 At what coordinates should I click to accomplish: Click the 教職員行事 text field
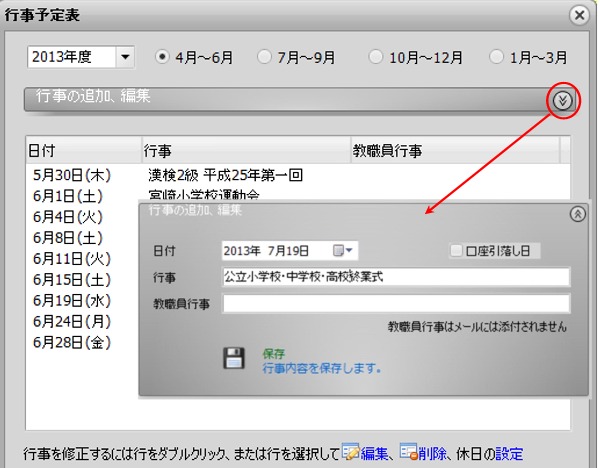coord(395,304)
